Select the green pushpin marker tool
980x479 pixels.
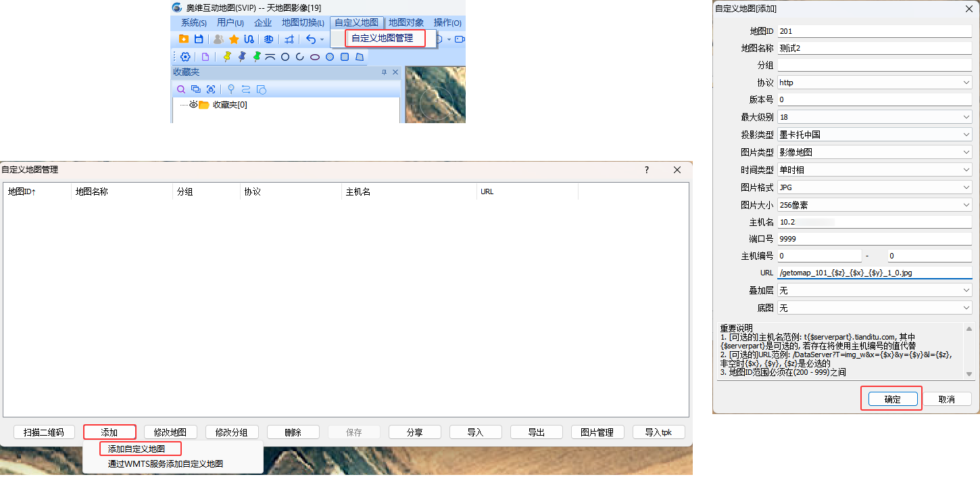click(257, 57)
